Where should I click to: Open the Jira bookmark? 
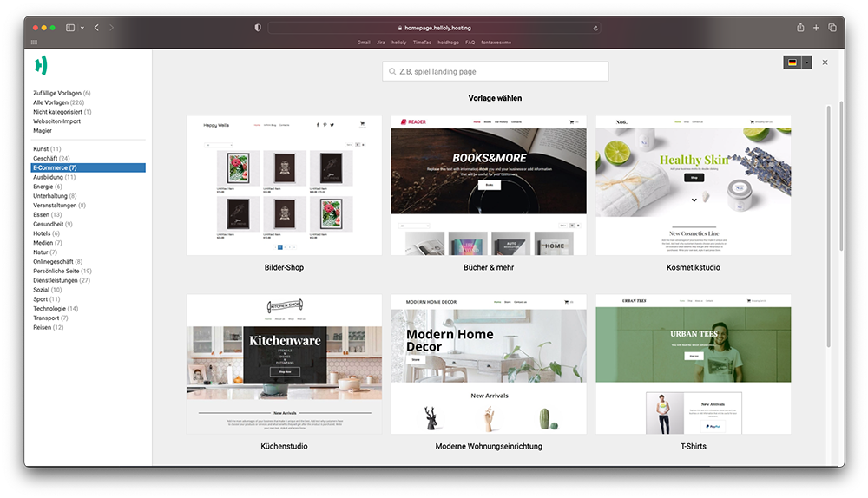click(x=381, y=42)
